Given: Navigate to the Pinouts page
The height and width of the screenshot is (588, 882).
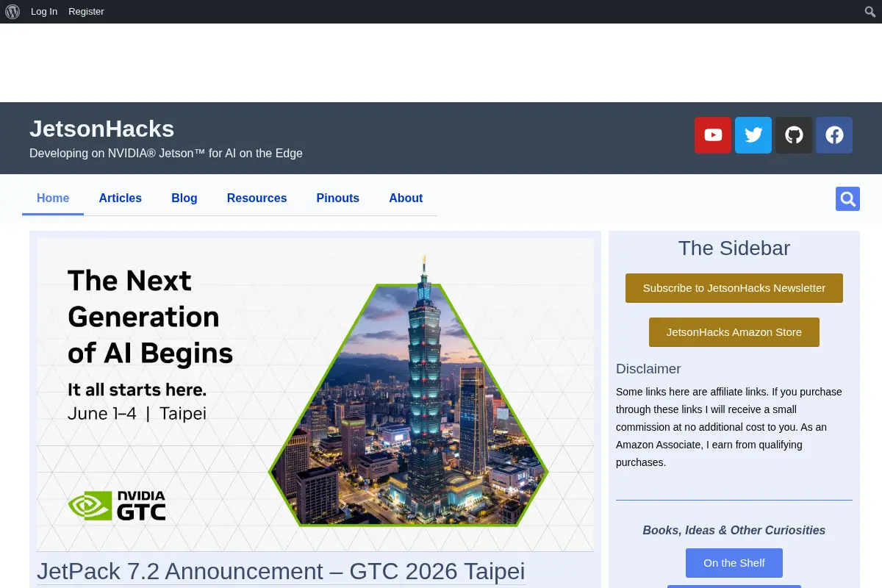Looking at the screenshot, I should (x=338, y=198).
